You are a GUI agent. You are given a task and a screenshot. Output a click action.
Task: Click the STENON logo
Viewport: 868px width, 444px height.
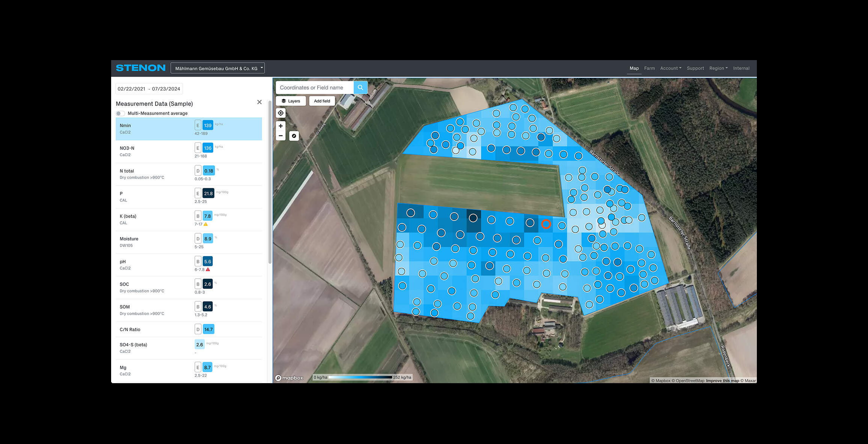pyautogui.click(x=141, y=68)
